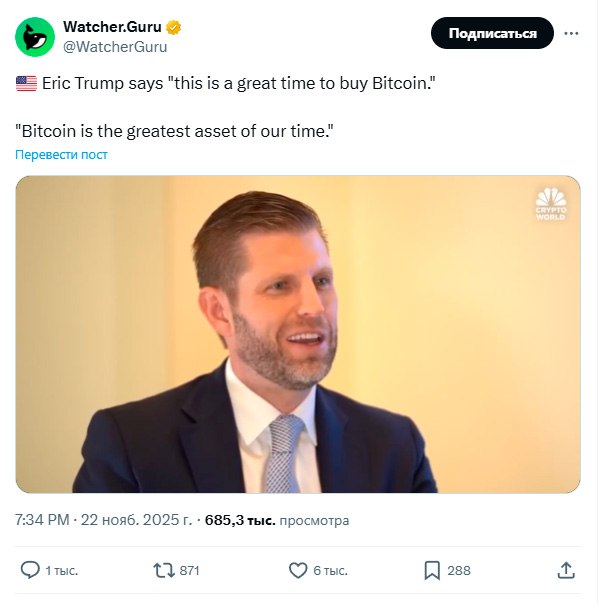This screenshot has width=604, height=604.
Task: Bookmark the post with bookmark icon
Action: [x=432, y=570]
